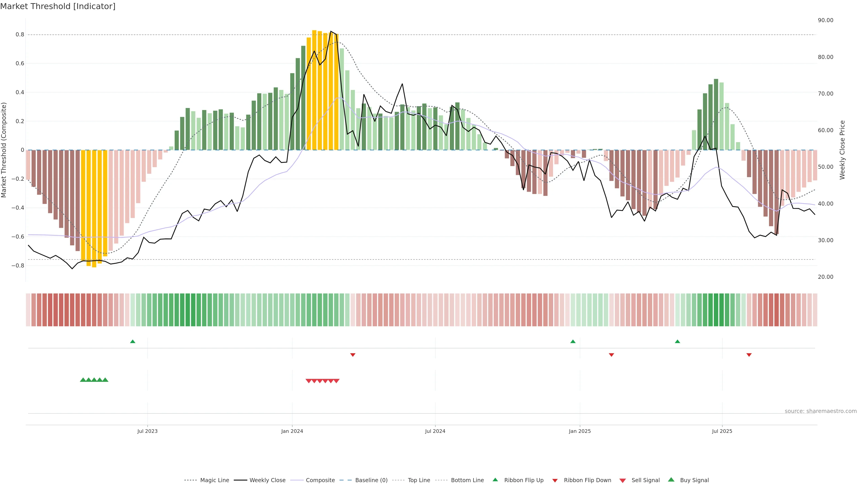This screenshot has height=488, width=868.
Task: Click the Ribbon Flip Down marker after Jul 2025
Action: [x=749, y=355]
